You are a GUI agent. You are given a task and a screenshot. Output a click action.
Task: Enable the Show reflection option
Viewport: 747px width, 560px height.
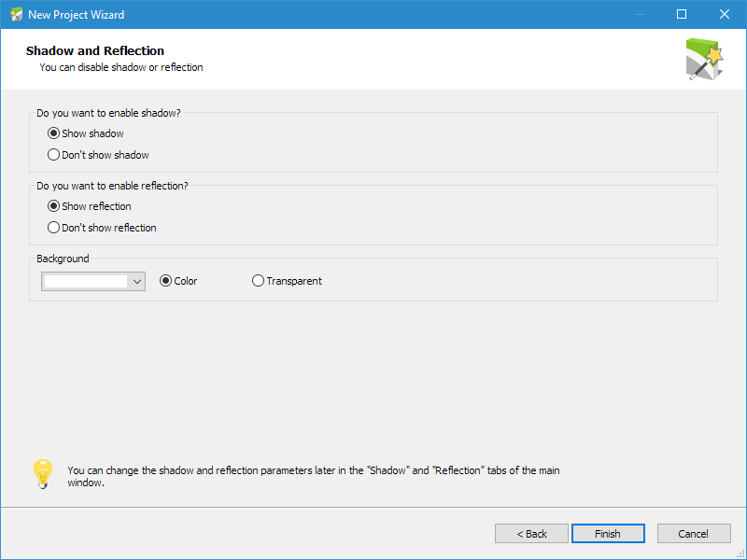coord(90,206)
